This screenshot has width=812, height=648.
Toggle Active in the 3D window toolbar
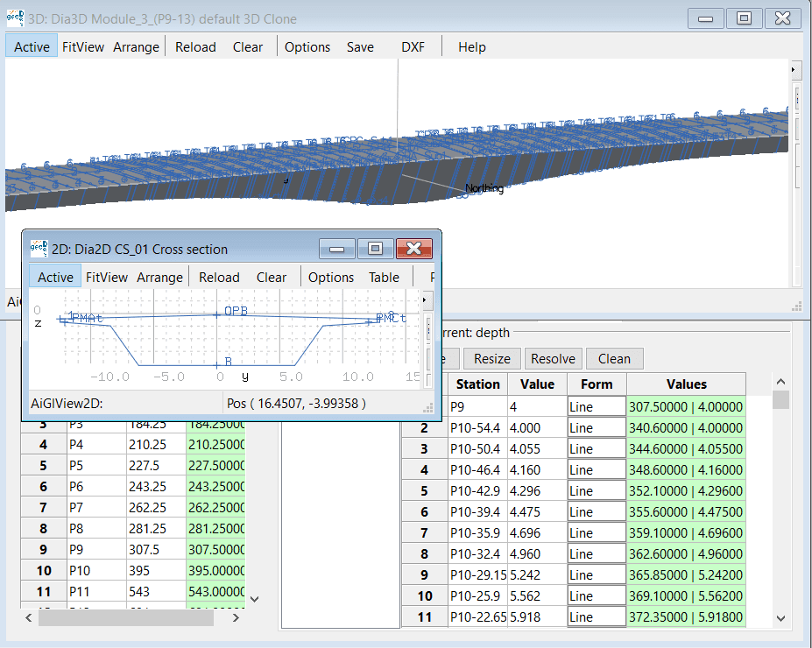pos(32,47)
